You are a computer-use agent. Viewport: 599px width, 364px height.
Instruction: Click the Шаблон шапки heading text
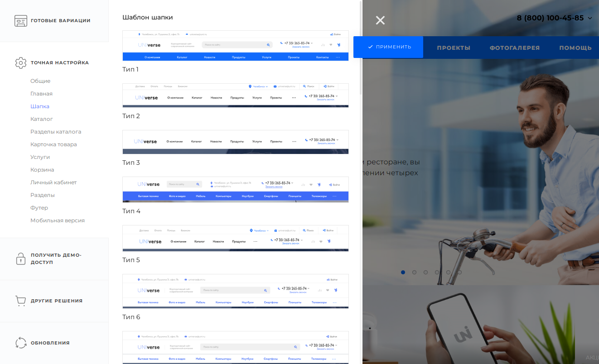(x=148, y=17)
